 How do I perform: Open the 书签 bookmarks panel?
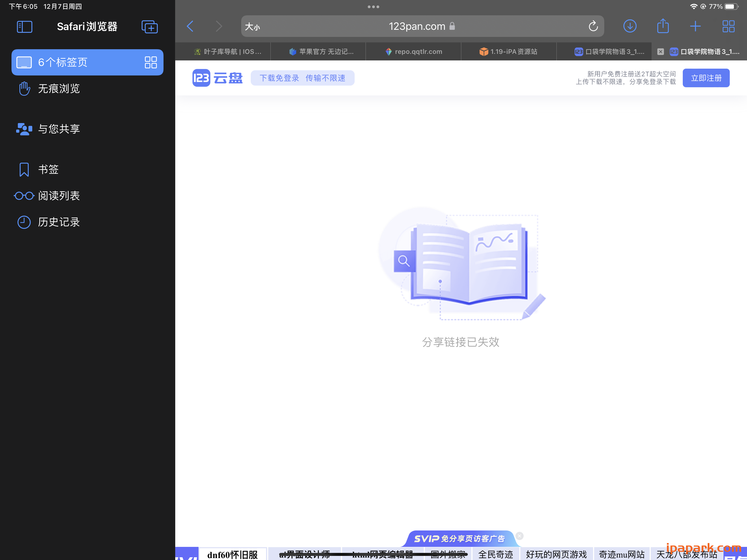click(48, 169)
